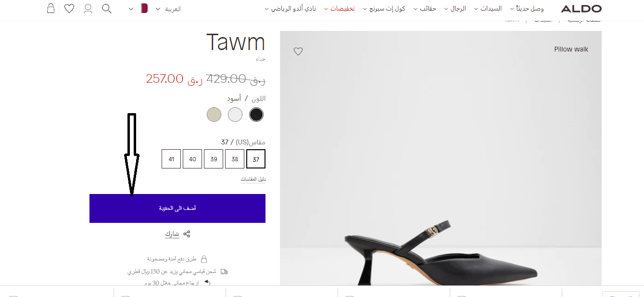
Task: Click the Qatar flag country icon
Action: coord(144,8)
